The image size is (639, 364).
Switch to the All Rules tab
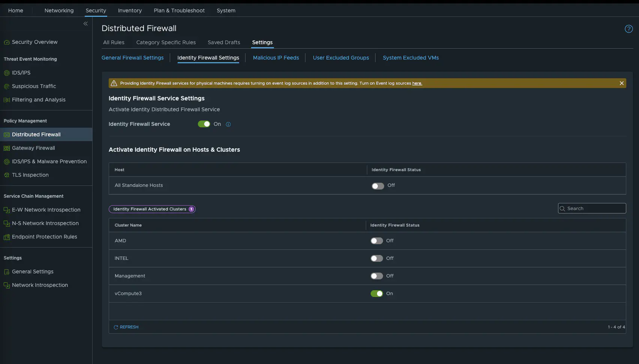(x=114, y=42)
